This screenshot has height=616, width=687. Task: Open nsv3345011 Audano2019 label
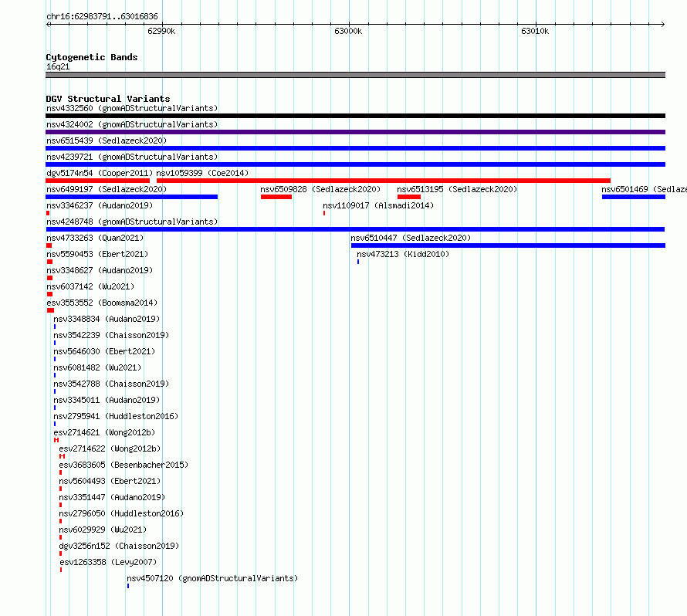point(107,400)
